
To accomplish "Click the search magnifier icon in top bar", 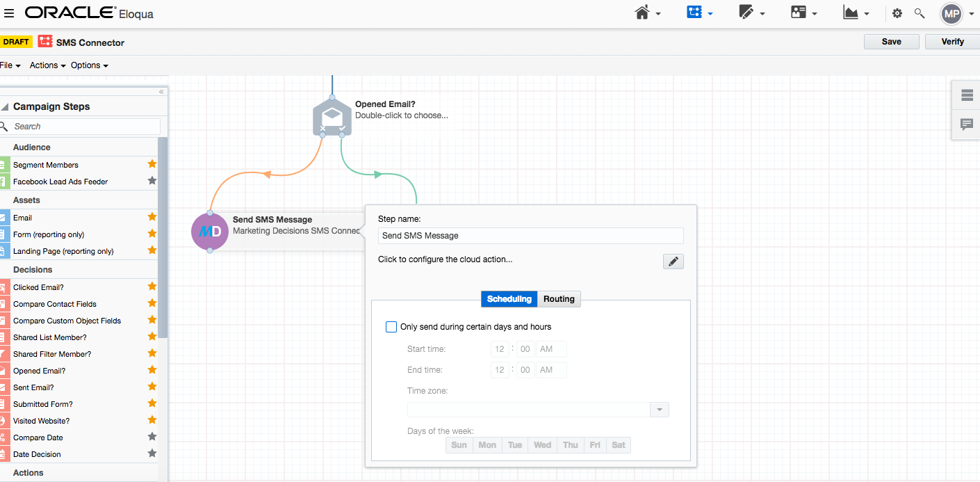I will point(920,13).
